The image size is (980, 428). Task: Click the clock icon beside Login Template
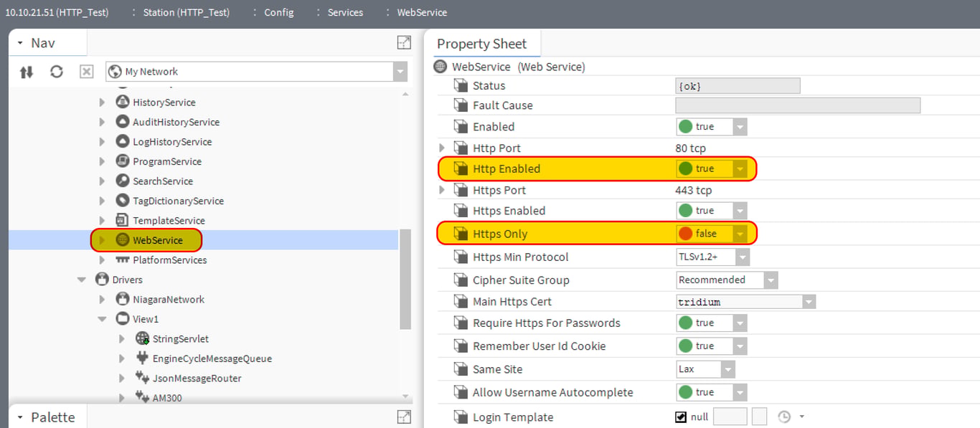784,417
